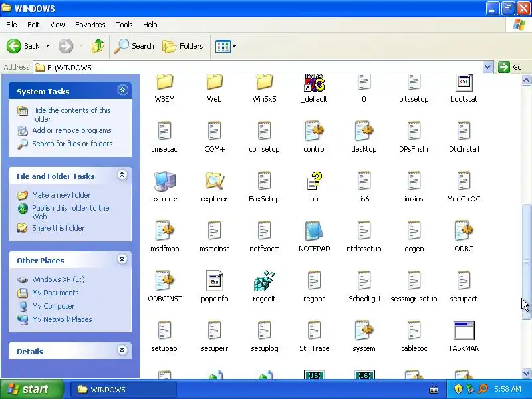532x399 pixels.
Task: Select the hh help file icon
Action: coord(314,181)
